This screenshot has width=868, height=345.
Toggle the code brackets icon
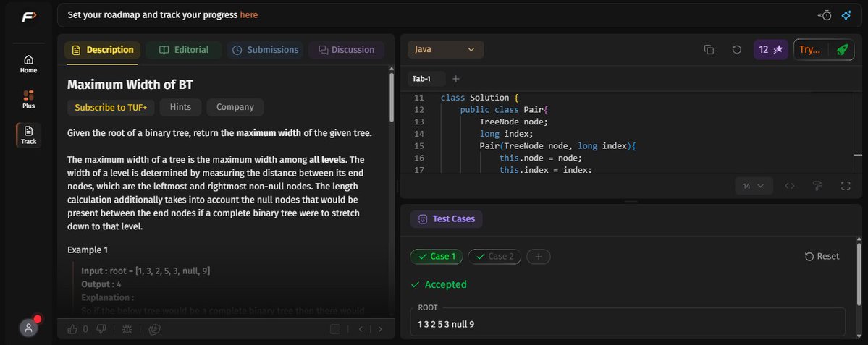[790, 186]
